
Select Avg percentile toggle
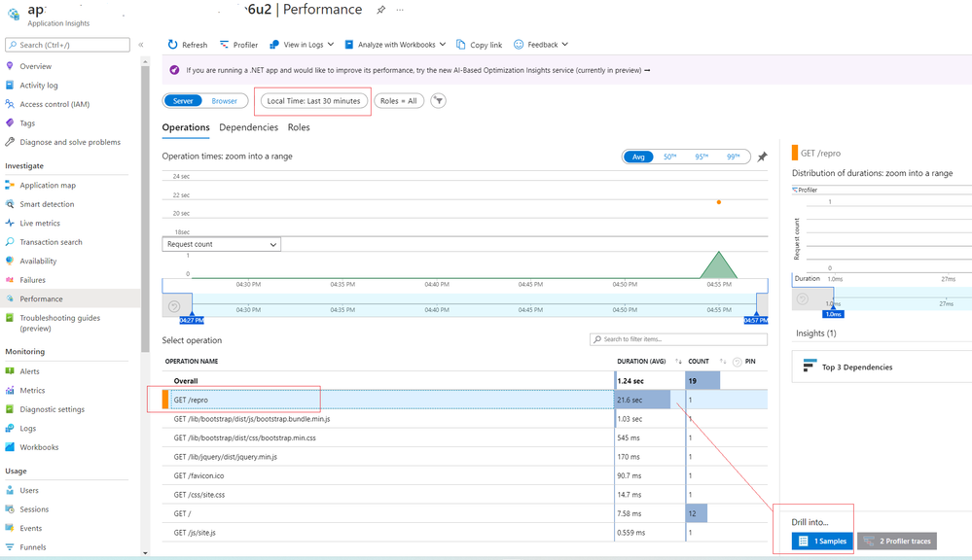(x=638, y=157)
